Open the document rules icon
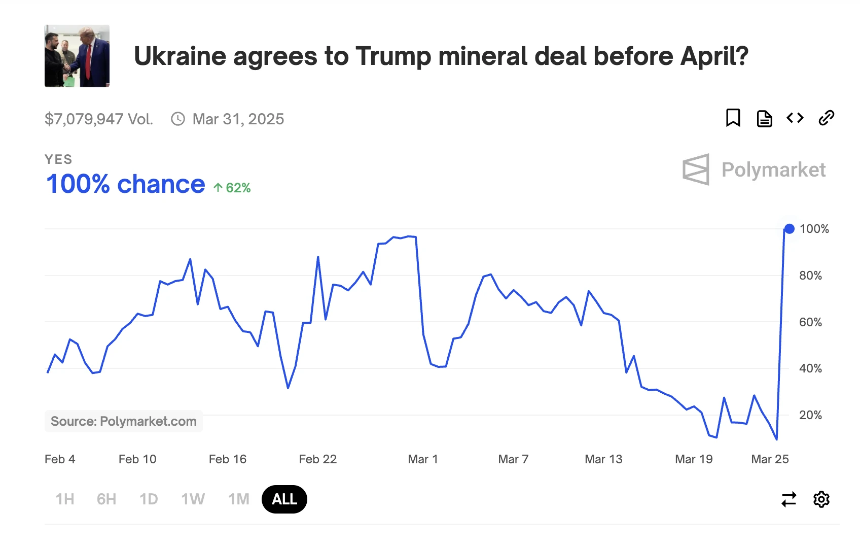The width and height of the screenshot is (860, 546). pyautogui.click(x=764, y=118)
